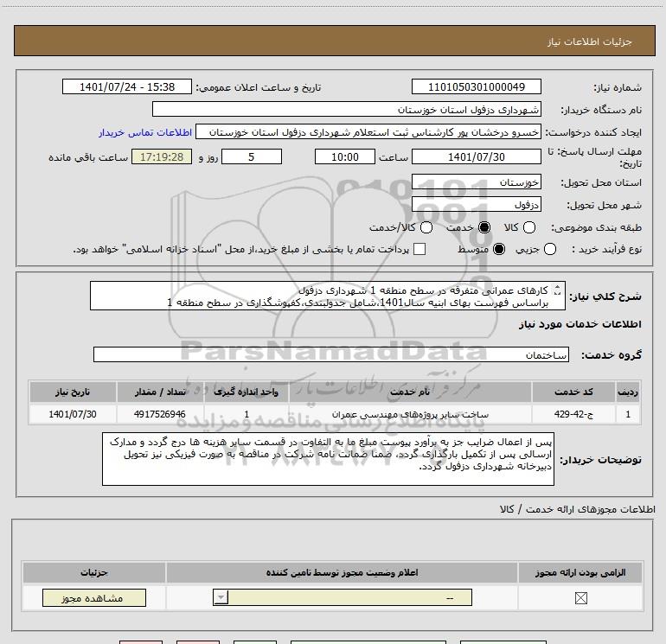Click the اعلام وضعیت مجوز column header
This screenshot has height=644, width=666.
pyautogui.click(x=342, y=572)
